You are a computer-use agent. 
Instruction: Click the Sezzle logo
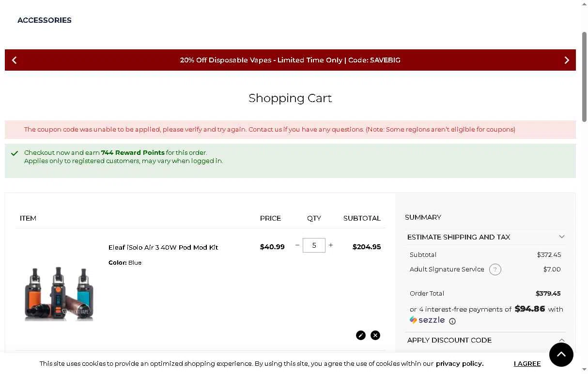coord(427,320)
